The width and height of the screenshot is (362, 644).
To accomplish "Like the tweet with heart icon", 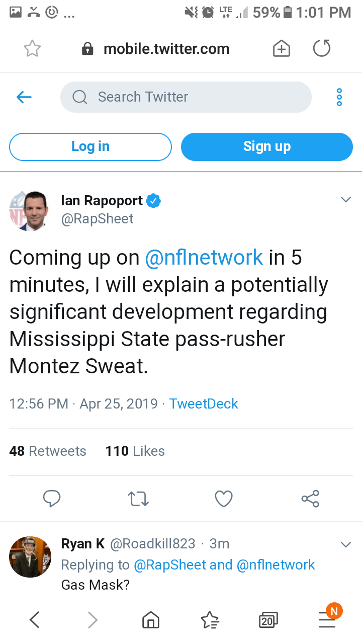I will 224,499.
